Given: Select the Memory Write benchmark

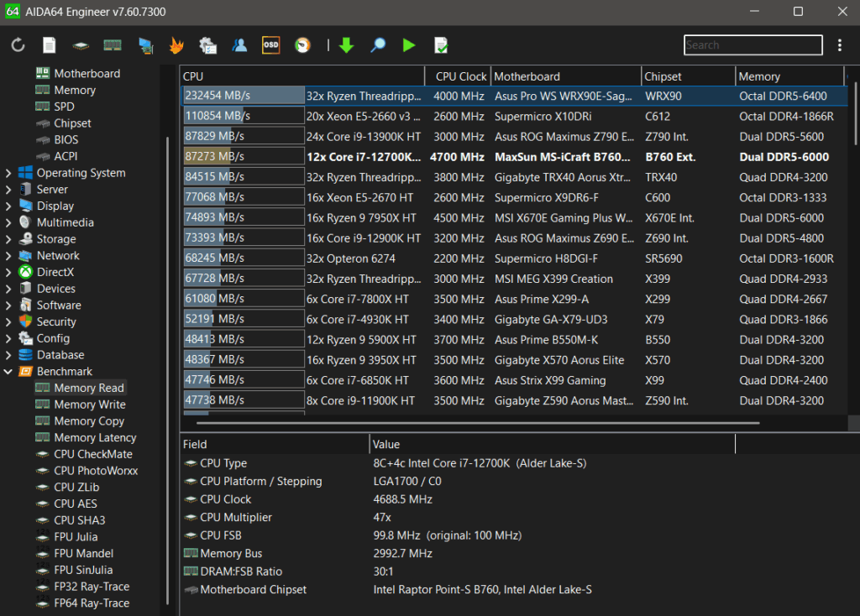Looking at the screenshot, I should (x=89, y=405).
